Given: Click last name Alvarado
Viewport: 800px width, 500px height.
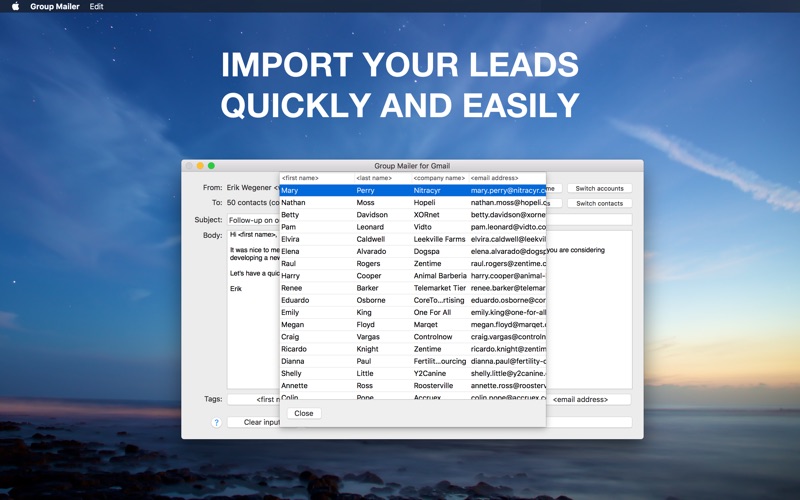Looking at the screenshot, I should (371, 252).
